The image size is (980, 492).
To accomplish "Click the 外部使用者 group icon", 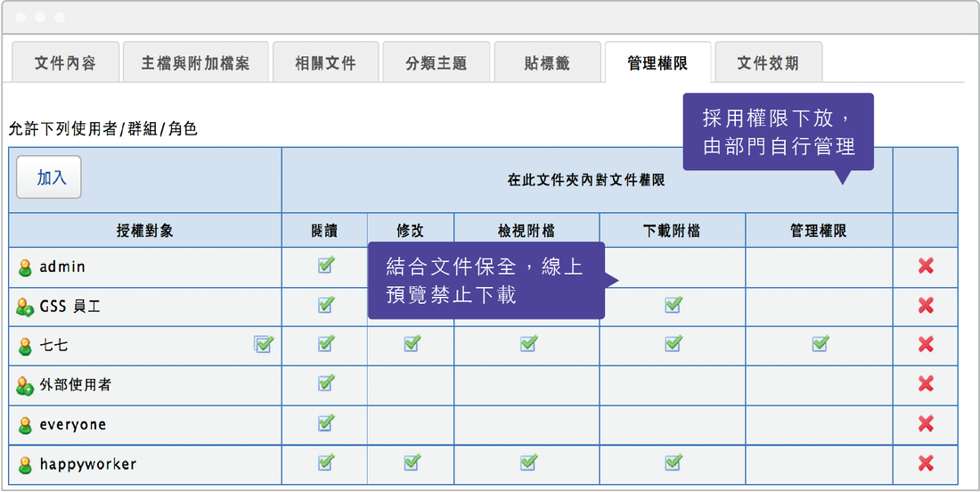I will coord(25,386).
